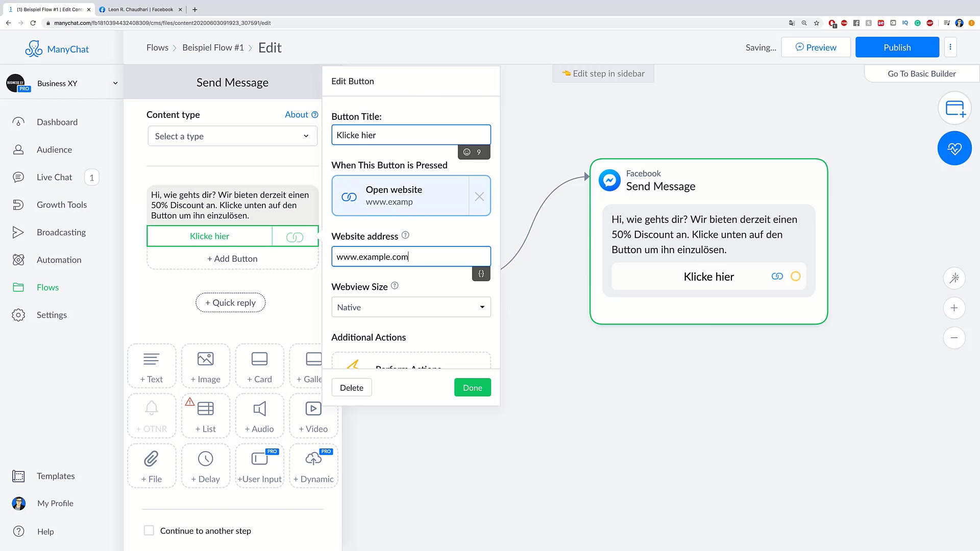Screen dimensions: 980x551
Task: Insert custom field variable in website address
Action: coord(481,274)
